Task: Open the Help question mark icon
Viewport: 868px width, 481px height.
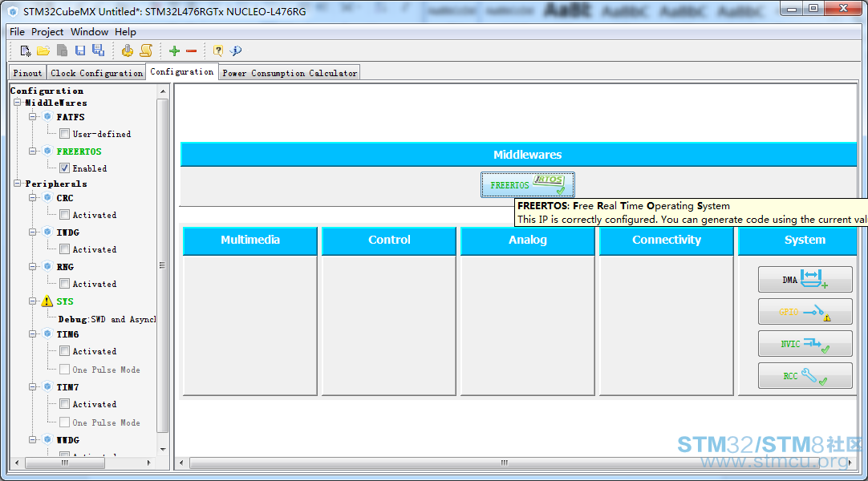Action: [218, 51]
